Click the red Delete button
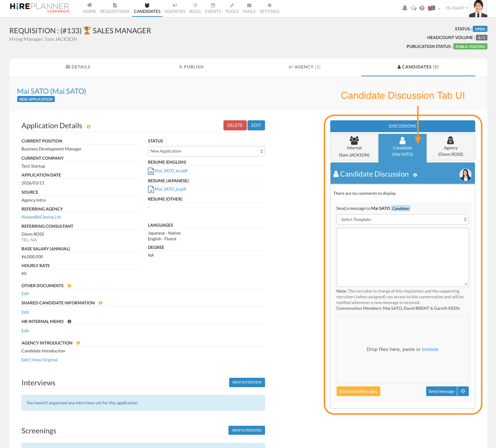 pos(235,125)
